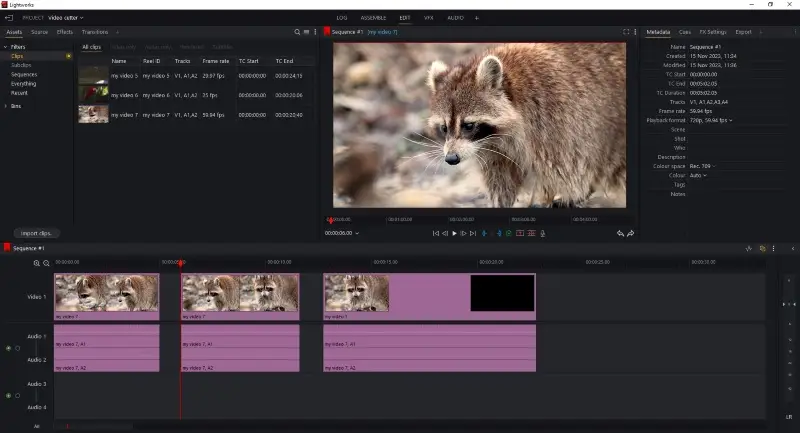Open the assets search icon
The width and height of the screenshot is (800, 433).
[297, 32]
